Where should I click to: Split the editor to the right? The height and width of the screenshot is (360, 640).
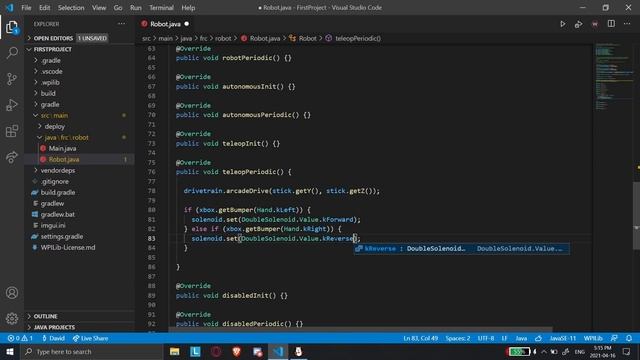(611, 24)
